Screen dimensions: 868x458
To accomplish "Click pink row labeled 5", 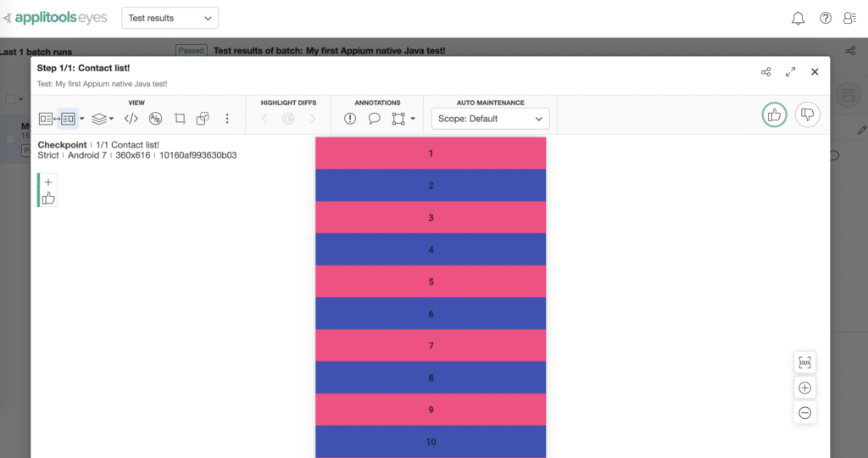I will (x=431, y=282).
